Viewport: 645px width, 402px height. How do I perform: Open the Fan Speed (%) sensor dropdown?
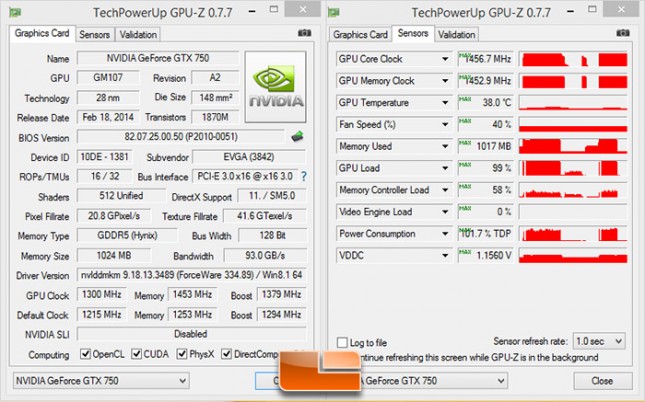(445, 124)
